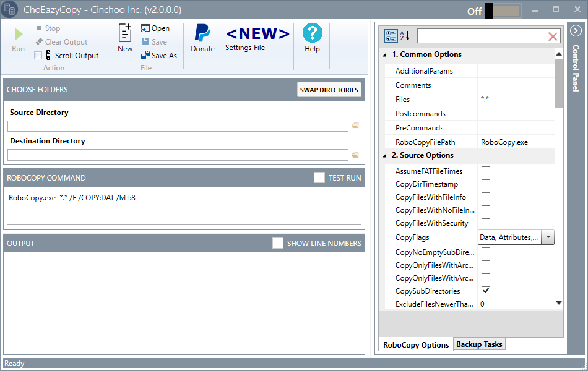Click the New settings file icon
This screenshot has width=588, height=371.
125,33
